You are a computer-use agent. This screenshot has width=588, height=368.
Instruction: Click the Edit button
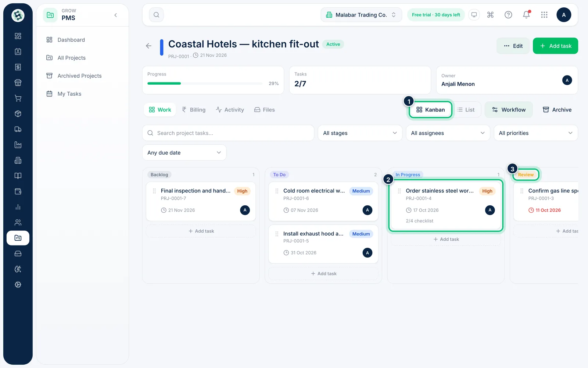(x=513, y=46)
